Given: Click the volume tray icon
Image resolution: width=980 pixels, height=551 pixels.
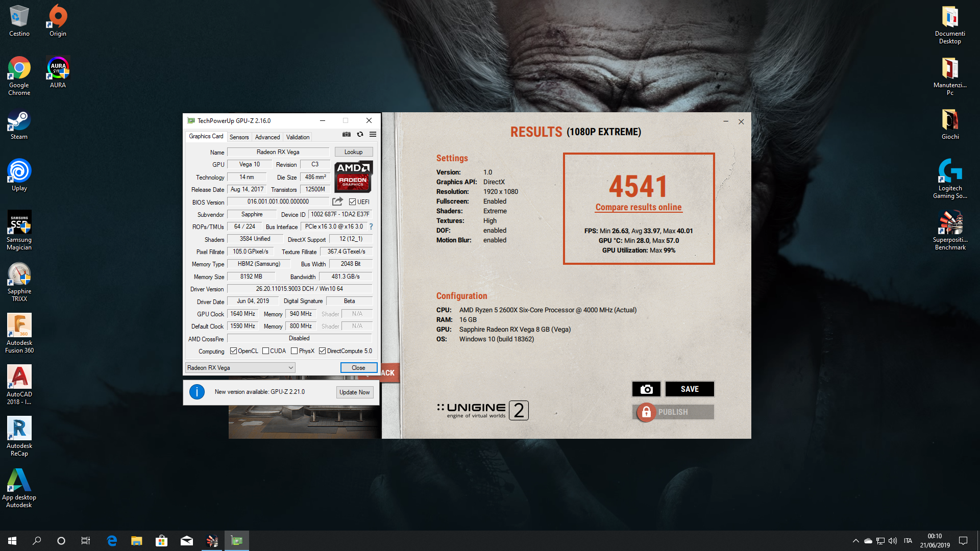Looking at the screenshot, I should pos(893,541).
